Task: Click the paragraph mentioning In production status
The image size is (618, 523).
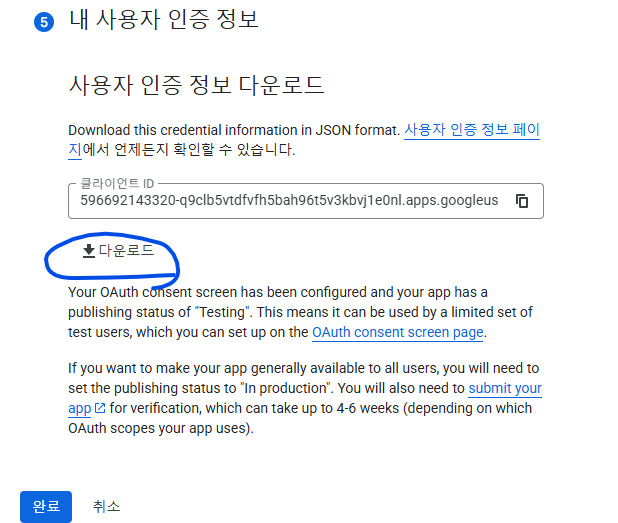Action: click(x=305, y=398)
